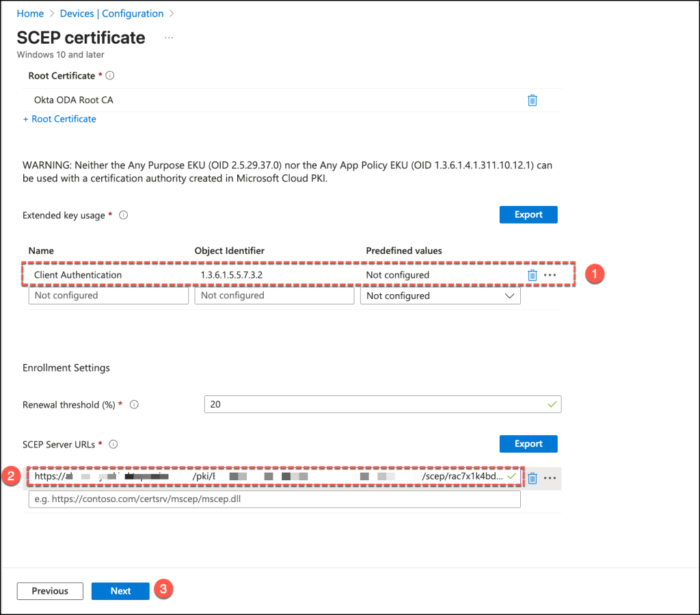The height and width of the screenshot is (615, 700).
Task: Click the empty Object Identifier input field
Action: (274, 296)
